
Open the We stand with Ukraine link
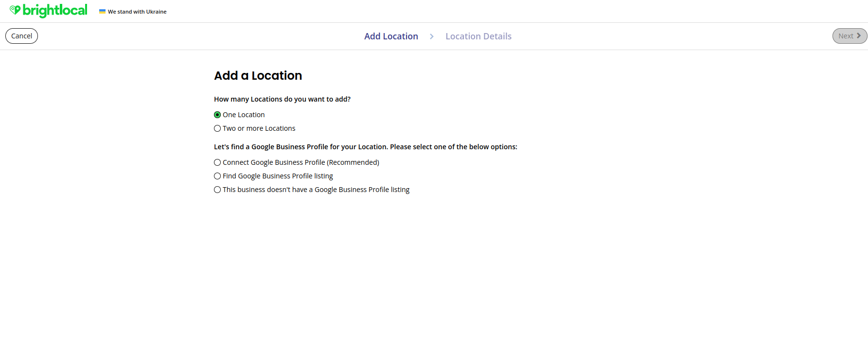(137, 12)
